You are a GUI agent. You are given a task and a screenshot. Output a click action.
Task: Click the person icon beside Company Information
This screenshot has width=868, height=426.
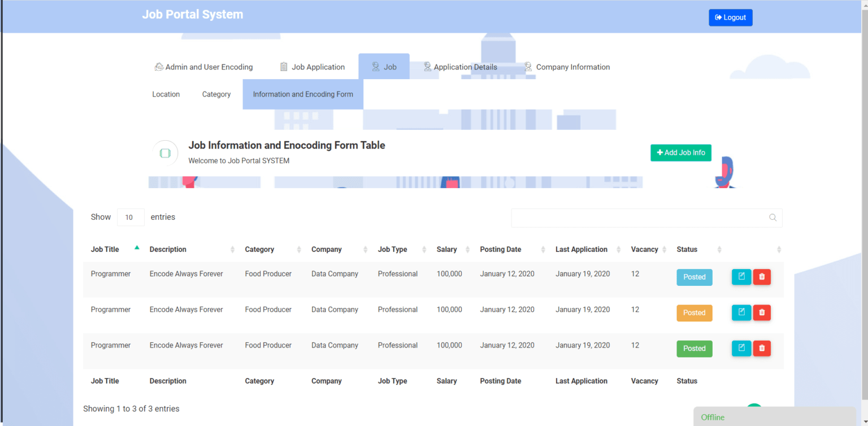tap(528, 66)
